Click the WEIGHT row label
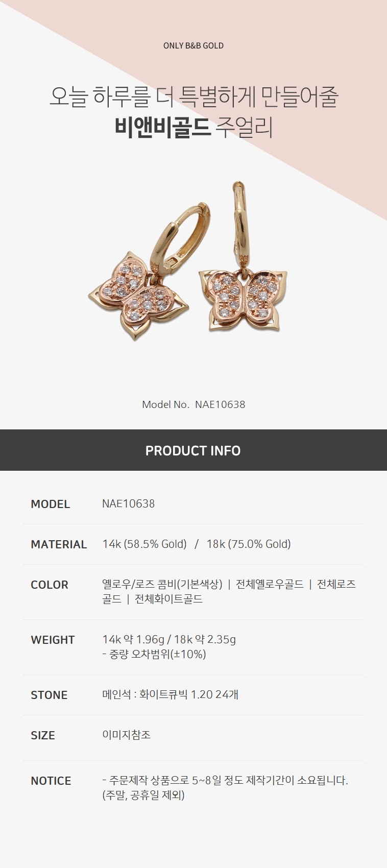This screenshot has height=868, width=387. 53,640
